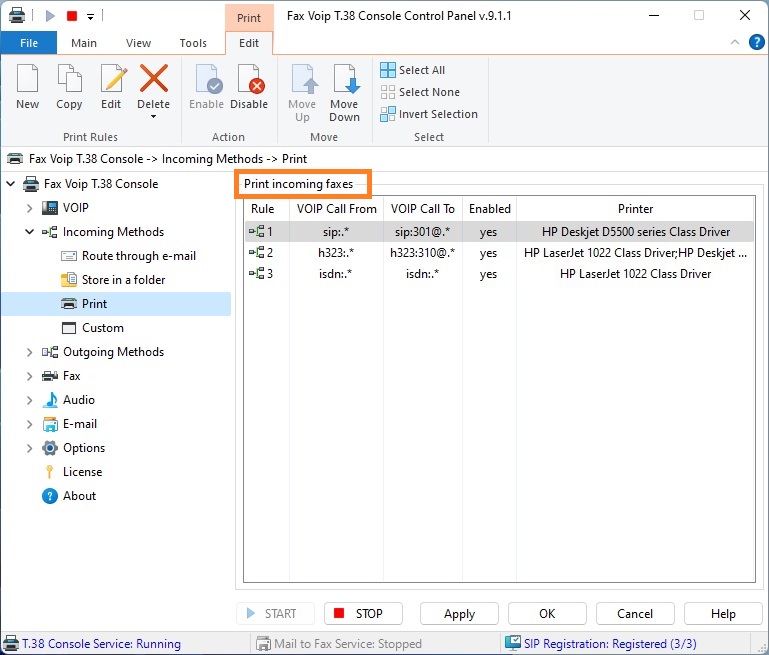Select Route through e-mail tree item
769x655 pixels.
click(x=139, y=256)
